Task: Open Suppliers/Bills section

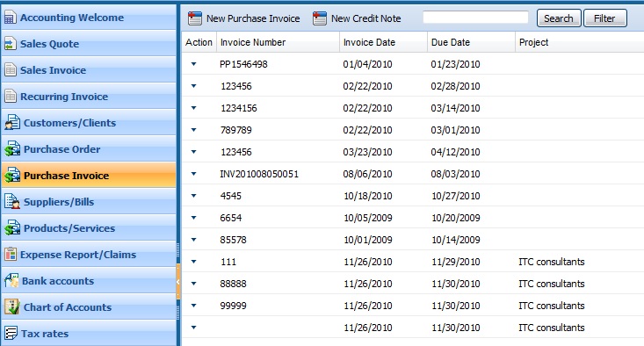Action: (x=89, y=201)
